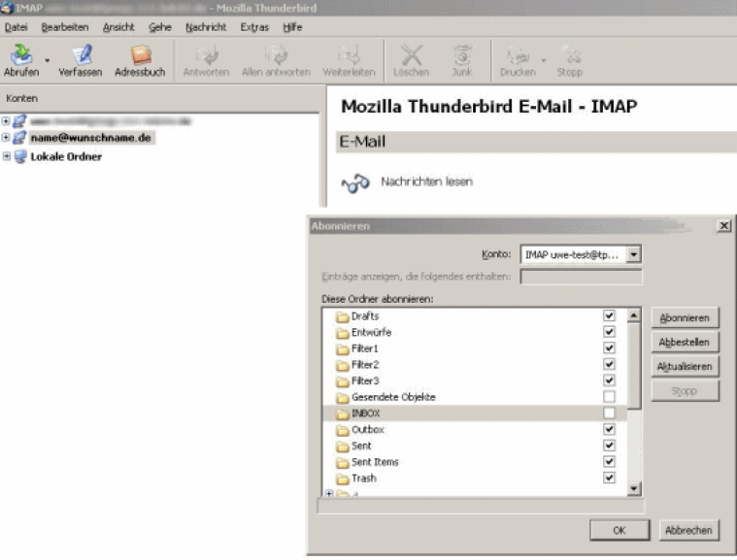Open the Gehe menu

click(x=160, y=27)
